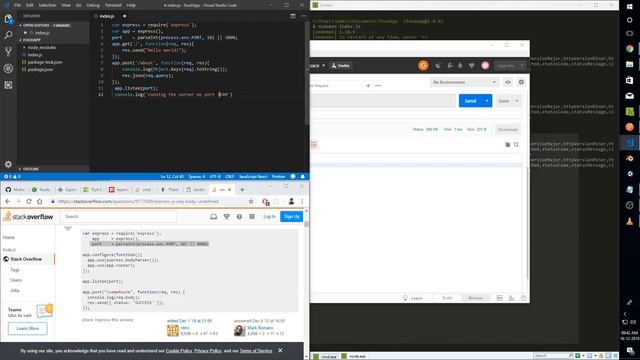
Task: Open the File menu in VS Code
Action: 17,5
